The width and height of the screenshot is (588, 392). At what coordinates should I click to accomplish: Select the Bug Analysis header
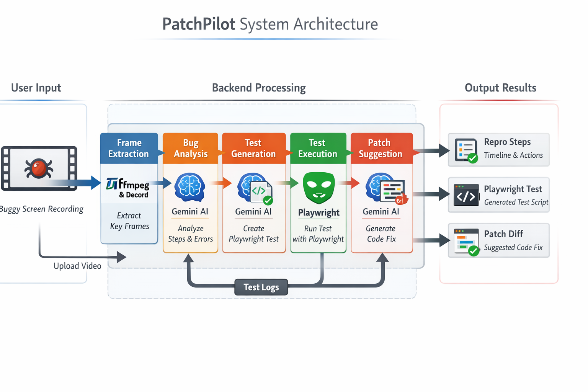[x=190, y=149]
